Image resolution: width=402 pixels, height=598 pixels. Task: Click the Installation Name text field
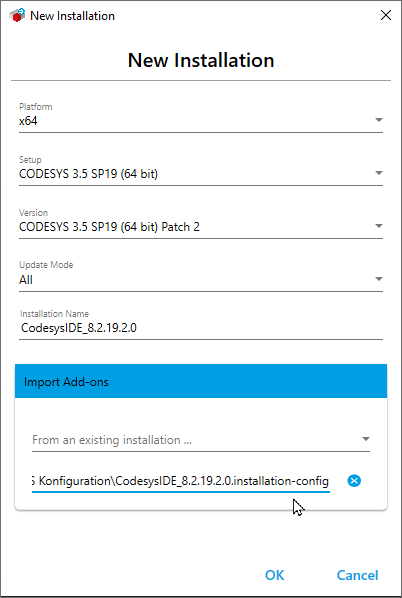pos(201,328)
